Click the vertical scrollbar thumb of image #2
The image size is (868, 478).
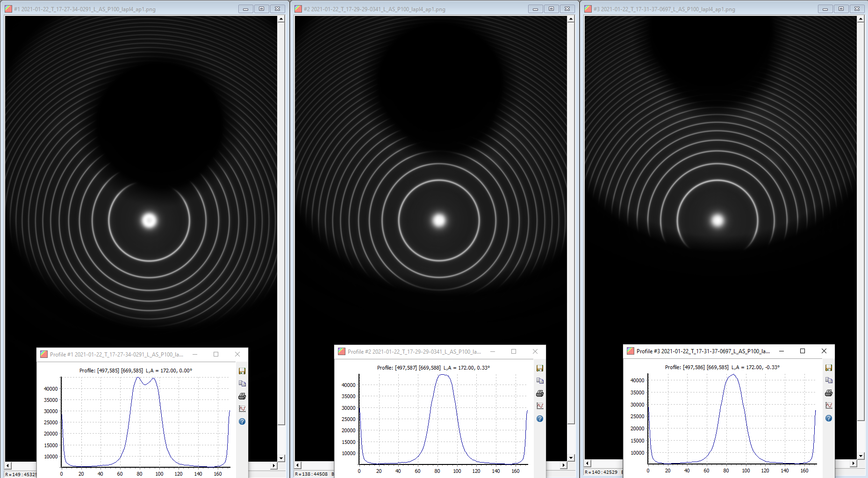click(x=571, y=223)
